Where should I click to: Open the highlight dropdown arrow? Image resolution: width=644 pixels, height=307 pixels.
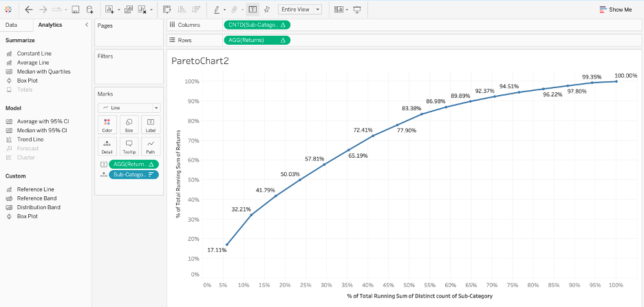coord(225,10)
